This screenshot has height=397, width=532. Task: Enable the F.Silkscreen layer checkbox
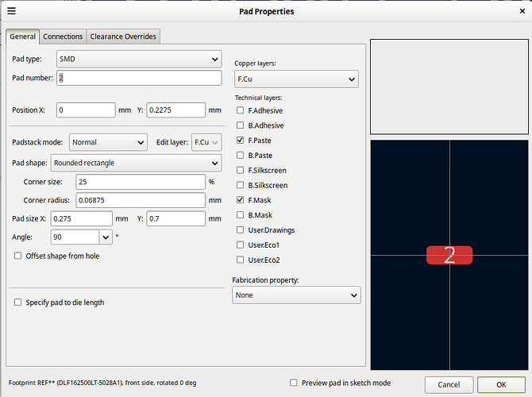(x=241, y=171)
